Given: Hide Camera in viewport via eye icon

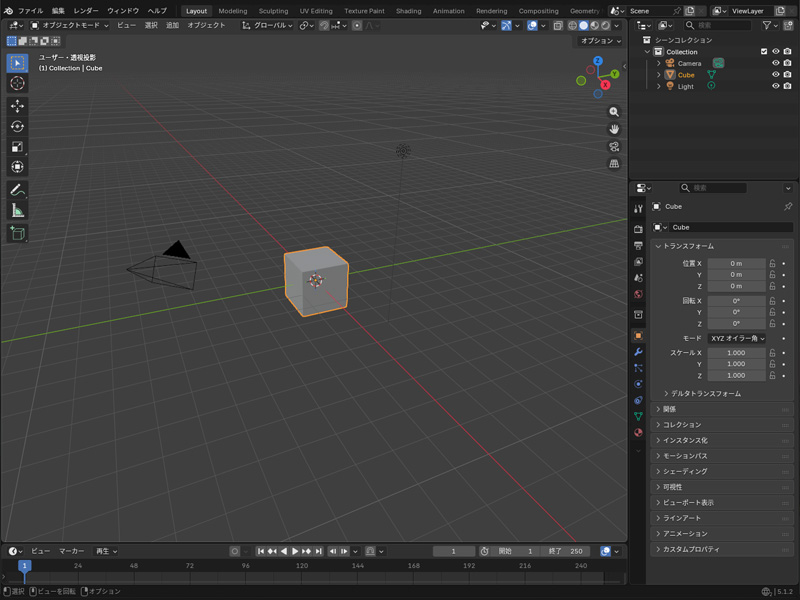Looking at the screenshot, I should pos(776,63).
